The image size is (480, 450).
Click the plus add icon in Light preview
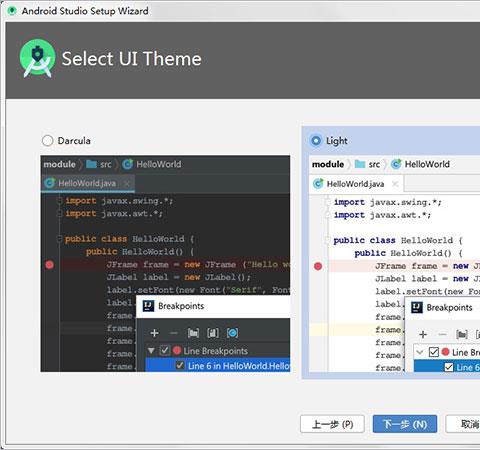click(x=423, y=334)
